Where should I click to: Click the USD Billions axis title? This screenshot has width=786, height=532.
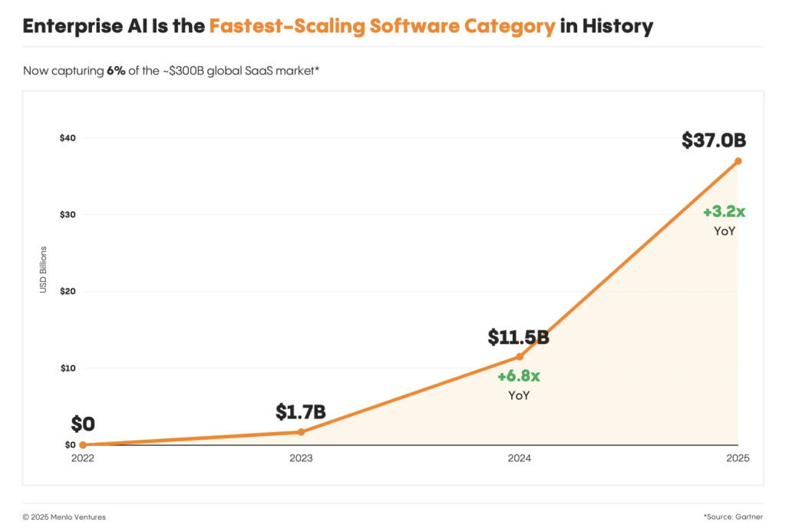(44, 269)
